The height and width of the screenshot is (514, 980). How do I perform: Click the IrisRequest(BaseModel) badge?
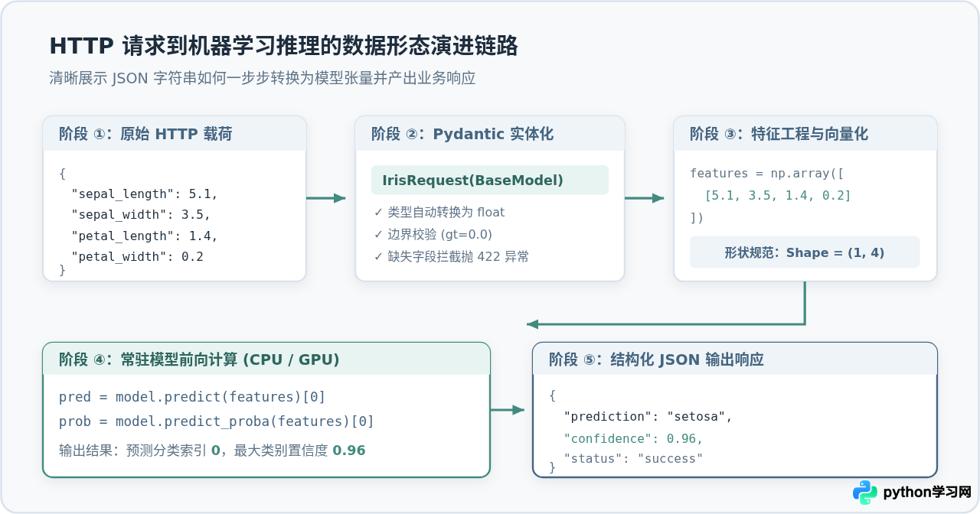(490, 181)
